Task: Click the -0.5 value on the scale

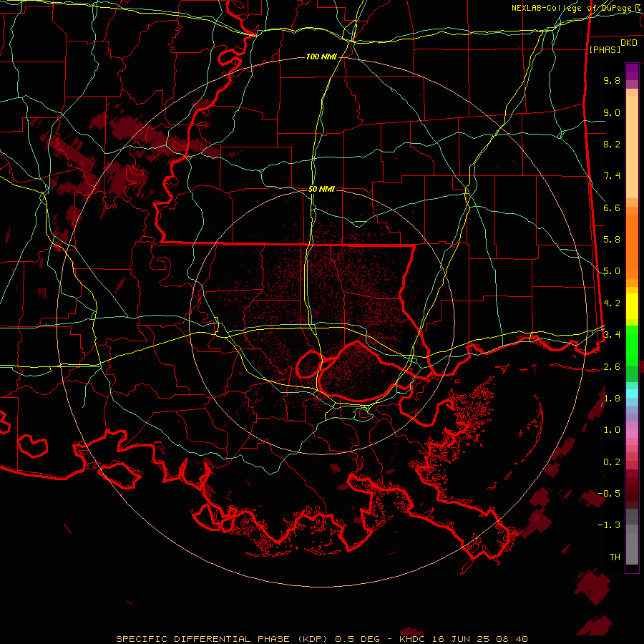Action: [609, 494]
